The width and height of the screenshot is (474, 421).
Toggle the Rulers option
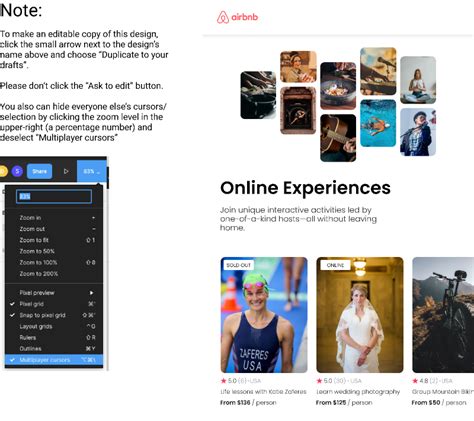54,337
